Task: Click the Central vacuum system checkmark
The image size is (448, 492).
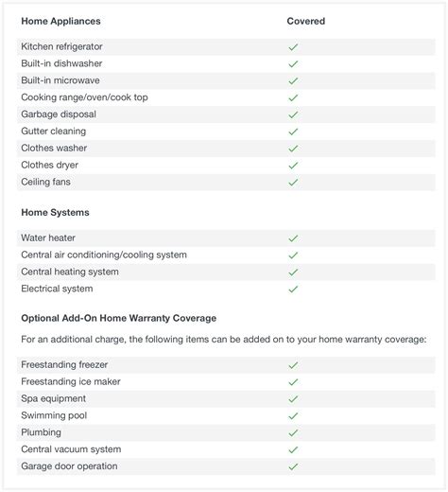Action: (293, 450)
